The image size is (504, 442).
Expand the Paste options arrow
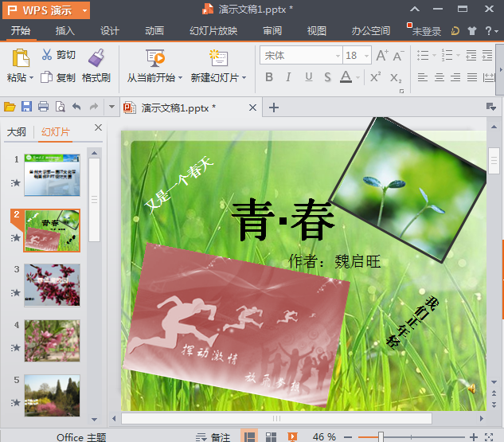click(x=31, y=77)
